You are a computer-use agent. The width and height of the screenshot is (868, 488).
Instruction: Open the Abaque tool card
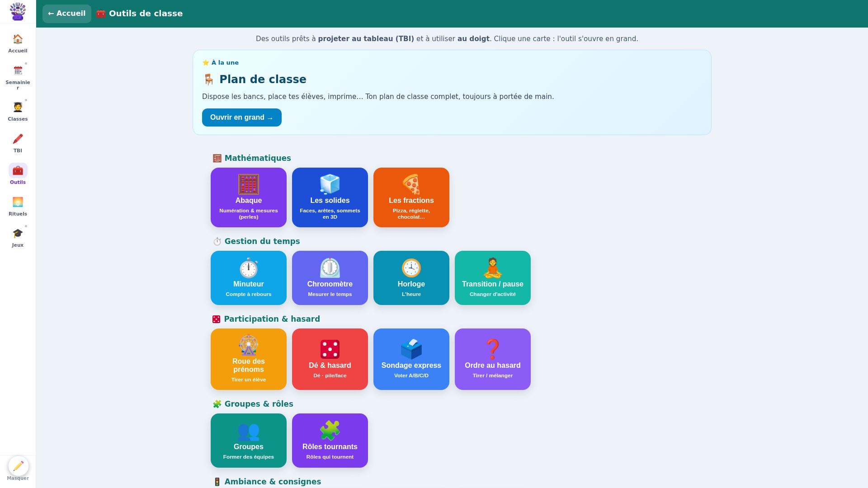click(249, 197)
